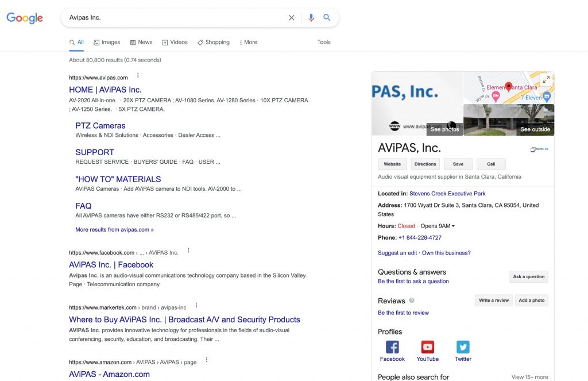Click the Website button in the business panel
The width and height of the screenshot is (588, 381).
(x=392, y=164)
